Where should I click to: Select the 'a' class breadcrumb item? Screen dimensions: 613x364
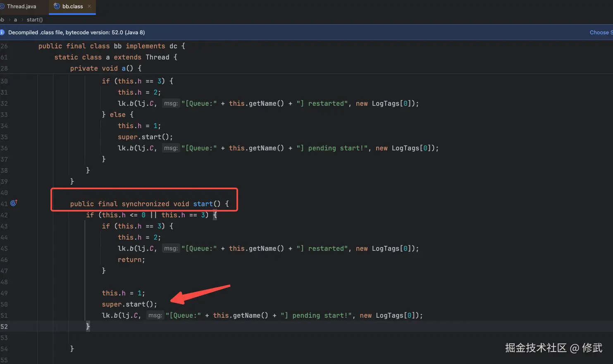15,19
